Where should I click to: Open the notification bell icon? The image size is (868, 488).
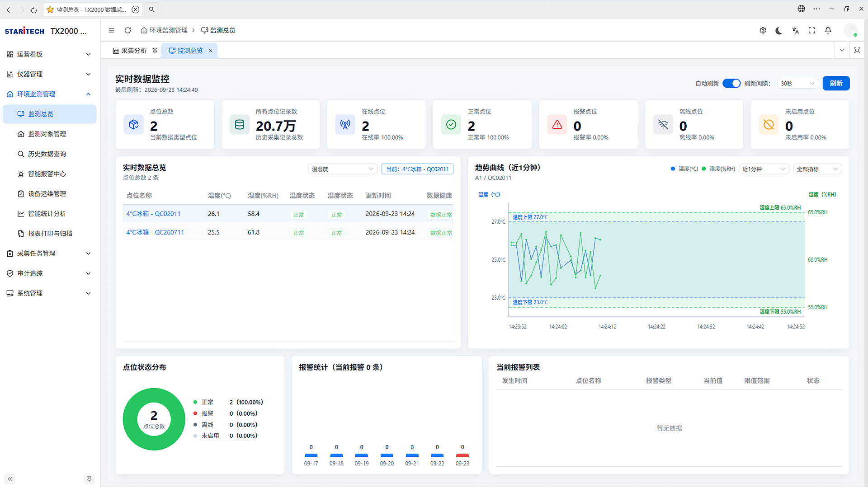pos(828,30)
